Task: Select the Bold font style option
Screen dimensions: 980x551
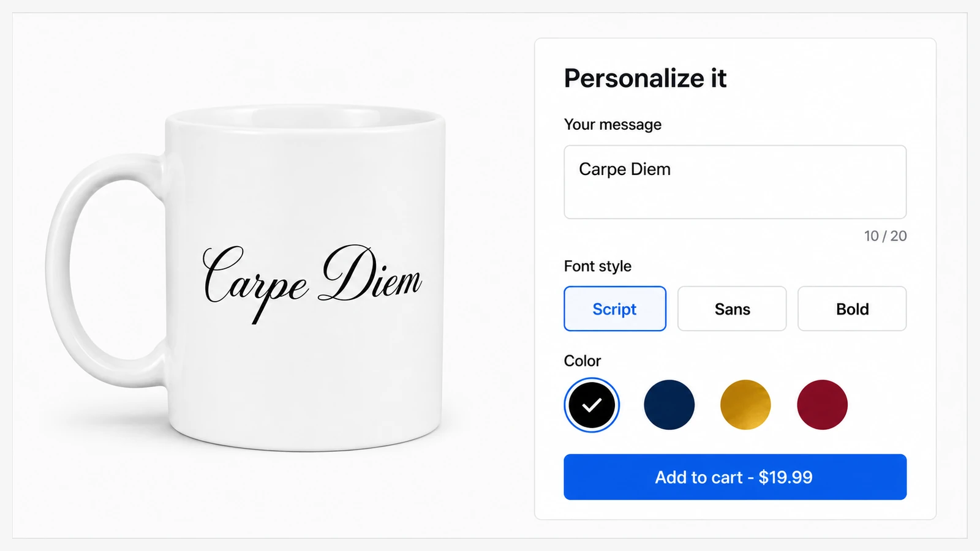Action: (x=852, y=309)
